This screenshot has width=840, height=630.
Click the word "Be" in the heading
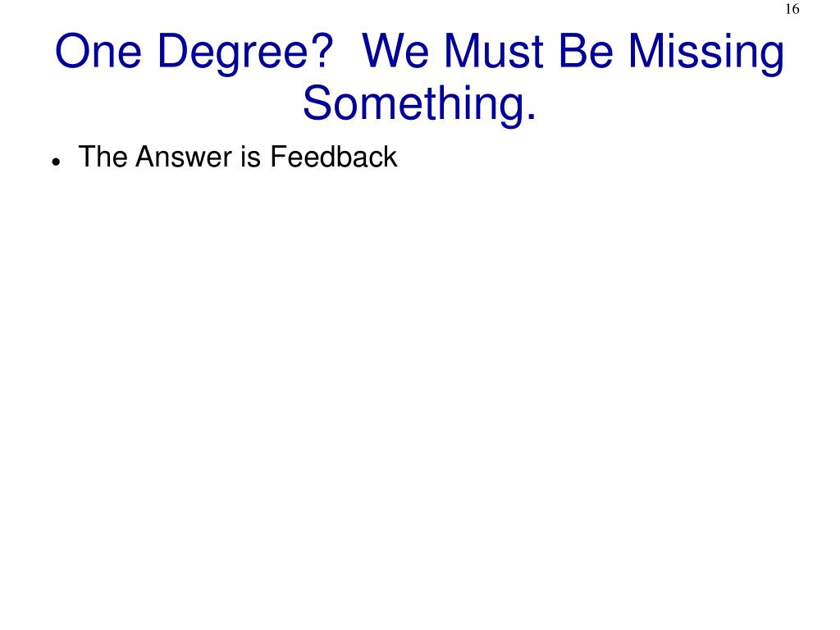coord(586,52)
